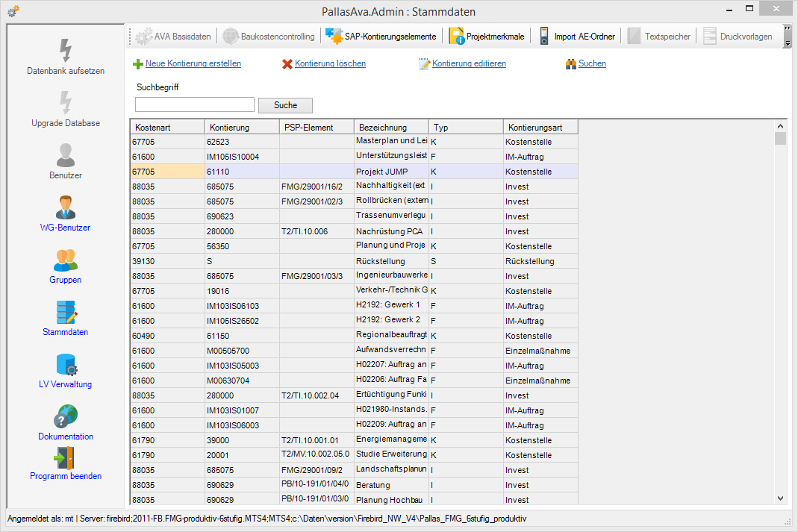Viewport: 798px width, 532px height.
Task: Click Neue Kontierung erstellen link
Action: click(x=193, y=63)
